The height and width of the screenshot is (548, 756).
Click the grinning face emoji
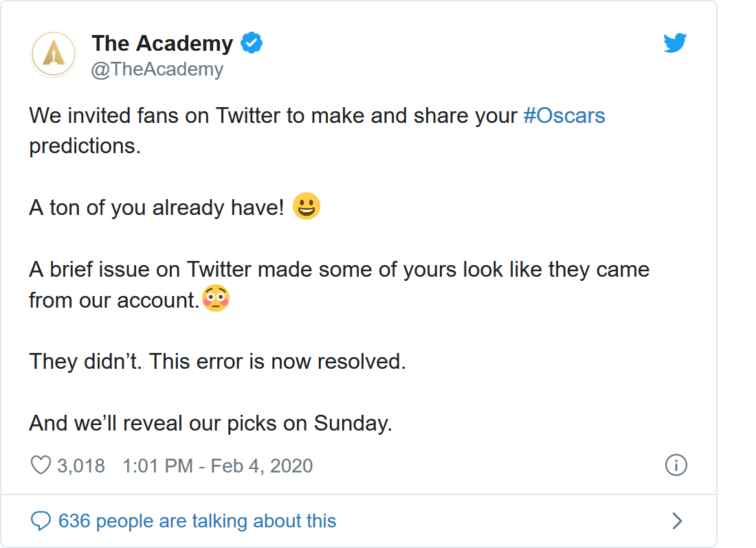point(307,206)
